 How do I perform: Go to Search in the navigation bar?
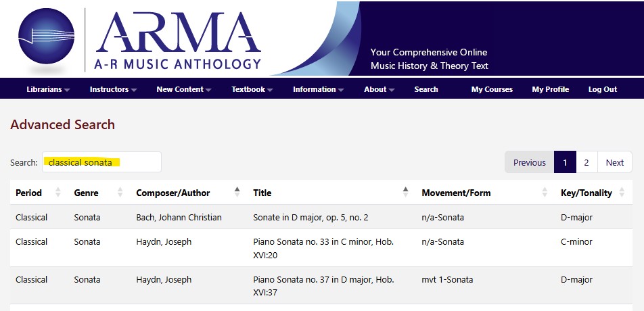(426, 89)
